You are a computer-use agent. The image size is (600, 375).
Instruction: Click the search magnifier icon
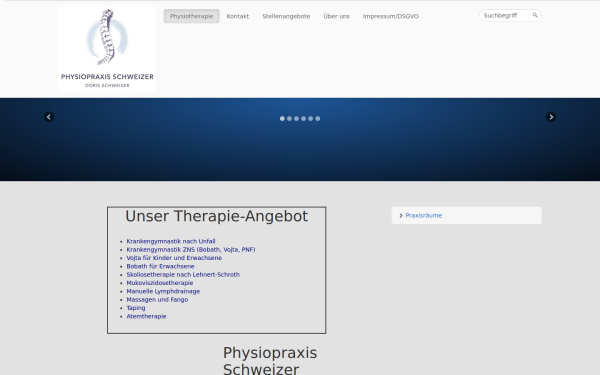[x=535, y=15]
